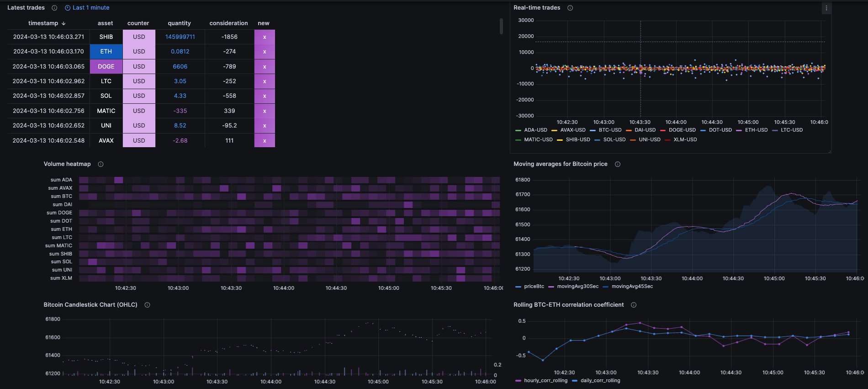Open Rolling BTC-ETH correlation coefficient title menu
Screen dimensions: 868x389
coord(568,305)
